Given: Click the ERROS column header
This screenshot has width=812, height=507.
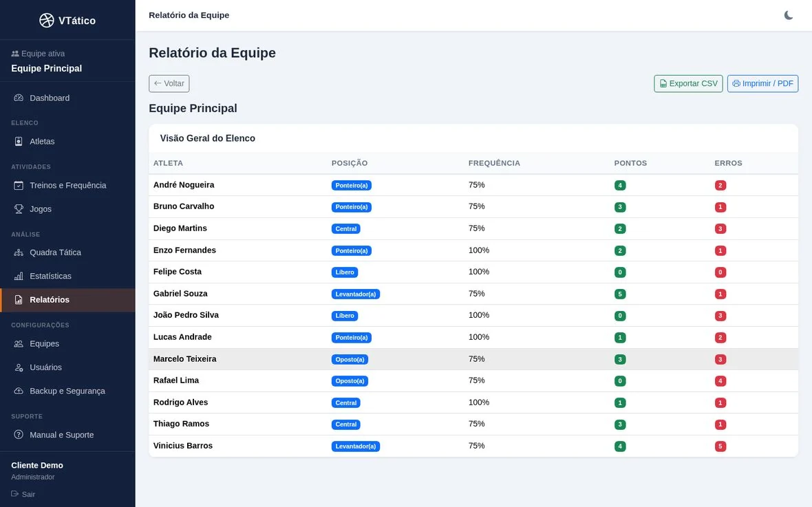Looking at the screenshot, I should [x=729, y=163].
